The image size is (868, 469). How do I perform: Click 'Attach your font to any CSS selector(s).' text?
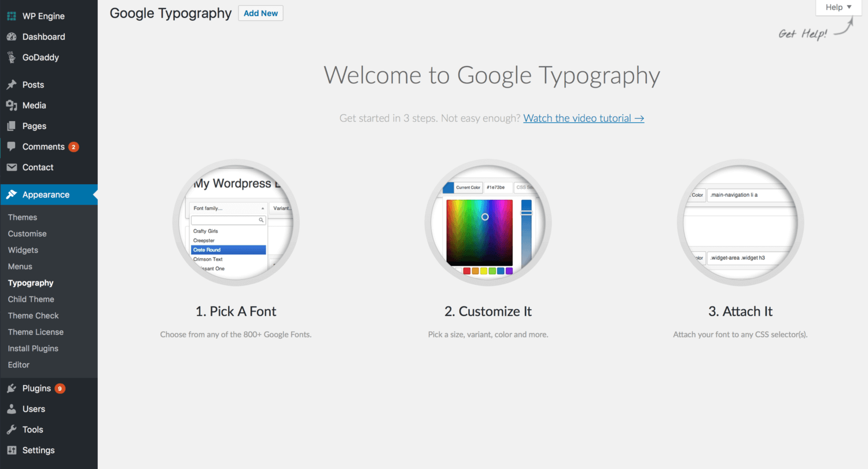(740, 335)
